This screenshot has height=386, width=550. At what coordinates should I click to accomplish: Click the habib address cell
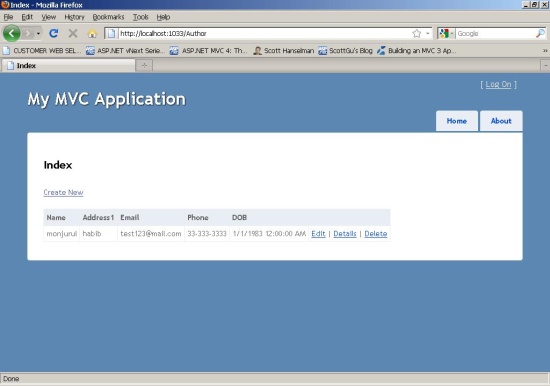pos(99,234)
